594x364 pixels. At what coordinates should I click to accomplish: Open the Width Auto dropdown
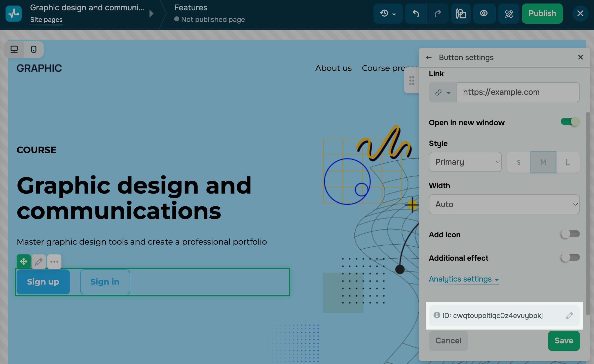coord(504,204)
